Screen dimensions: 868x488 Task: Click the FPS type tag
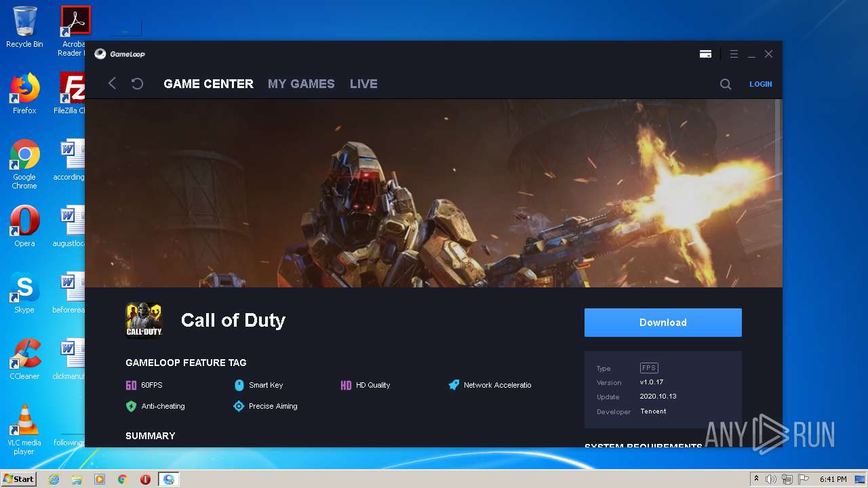(649, 368)
